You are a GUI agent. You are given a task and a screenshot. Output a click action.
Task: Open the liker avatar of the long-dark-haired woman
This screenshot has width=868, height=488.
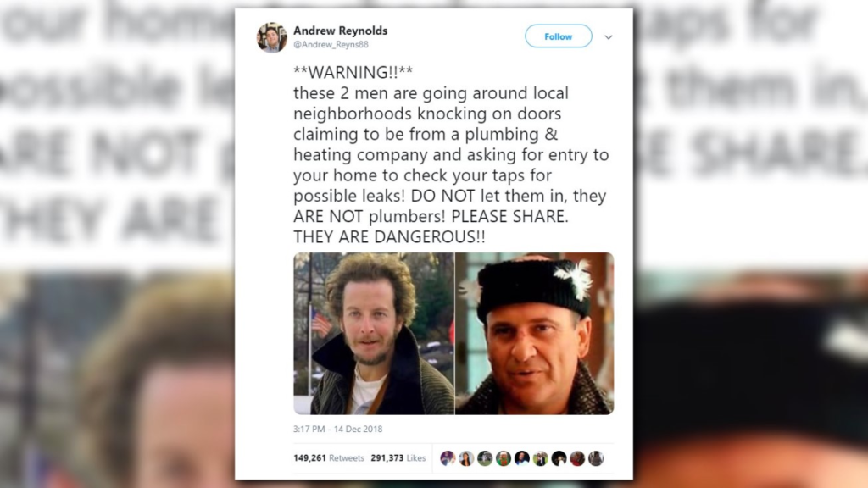pos(466,458)
